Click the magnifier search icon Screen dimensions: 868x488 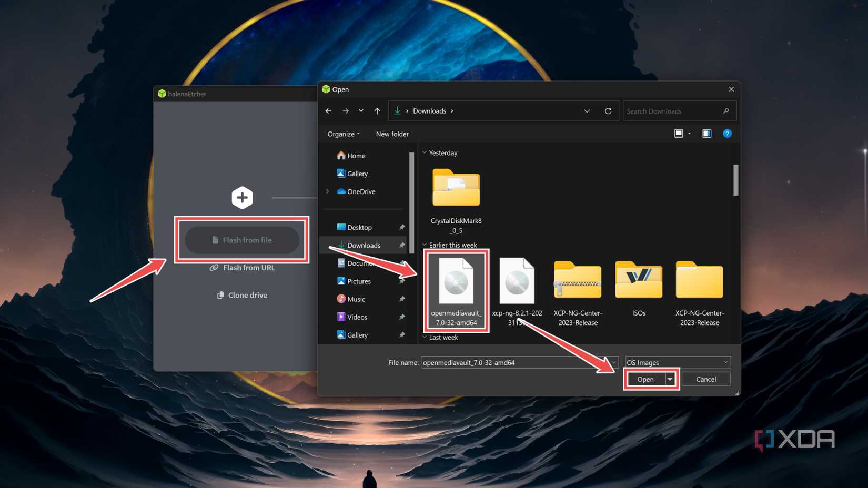pos(726,111)
